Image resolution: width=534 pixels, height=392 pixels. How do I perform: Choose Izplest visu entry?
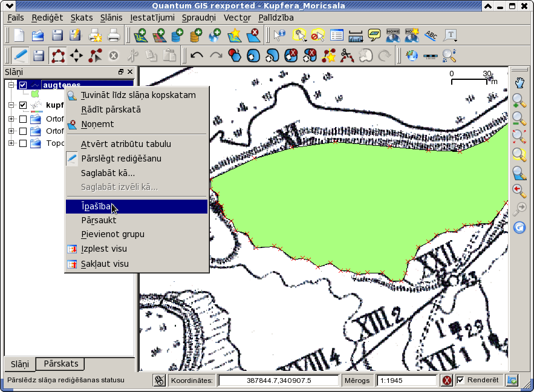click(137, 249)
